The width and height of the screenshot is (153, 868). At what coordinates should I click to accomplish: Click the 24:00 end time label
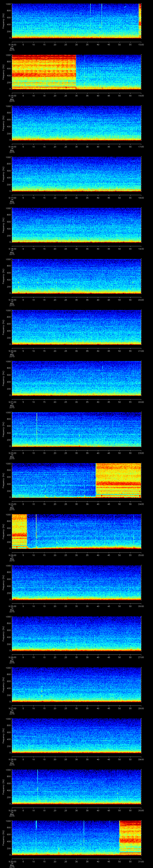pos(141,504)
